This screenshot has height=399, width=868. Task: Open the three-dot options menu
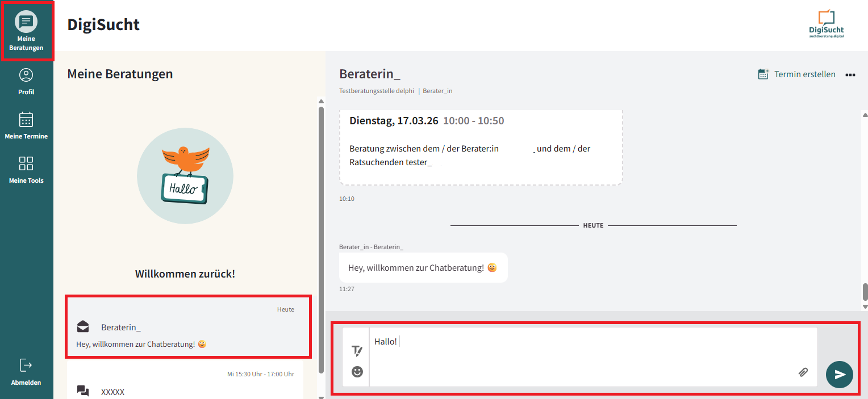[x=850, y=75]
